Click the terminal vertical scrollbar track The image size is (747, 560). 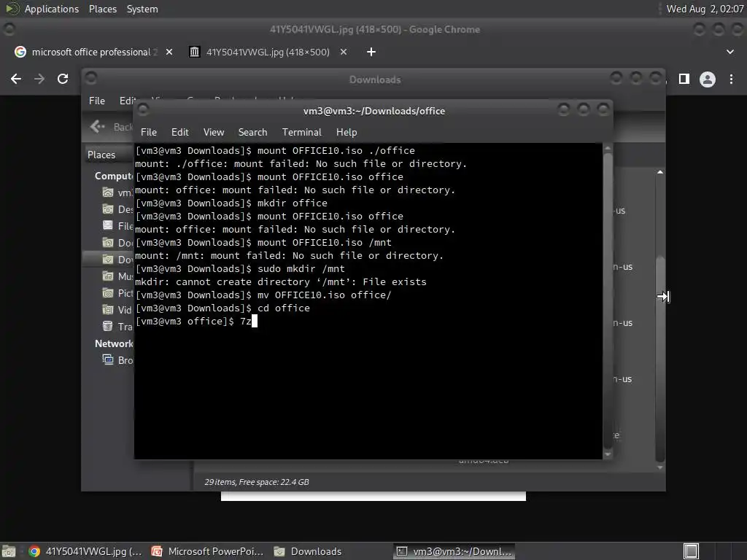pyautogui.click(x=608, y=301)
